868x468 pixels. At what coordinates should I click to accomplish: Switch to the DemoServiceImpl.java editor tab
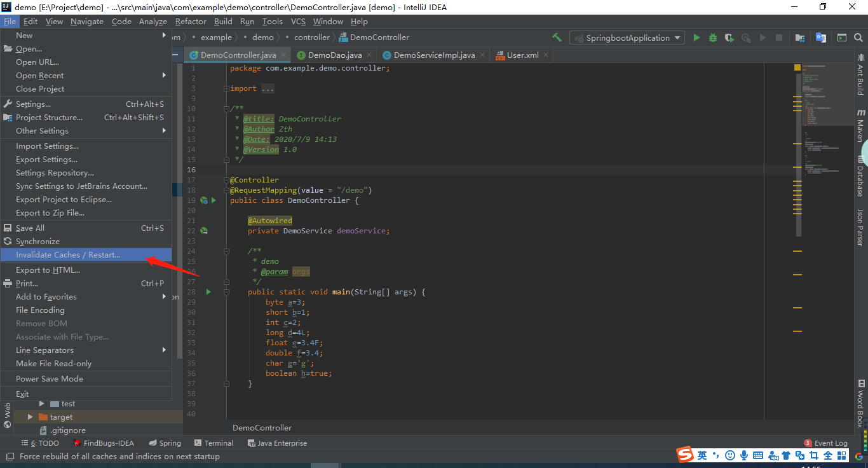tap(435, 55)
